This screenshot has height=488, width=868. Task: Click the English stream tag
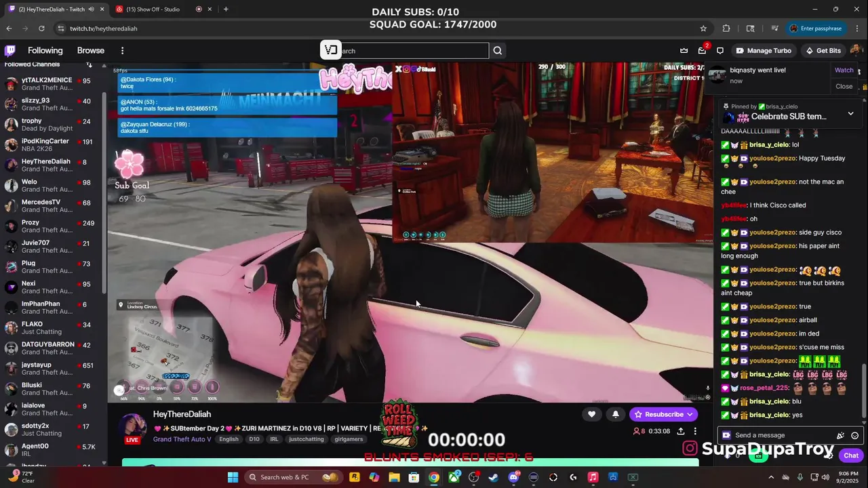pos(229,439)
